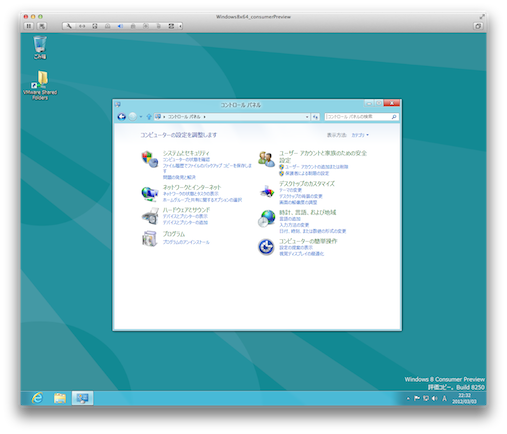Image resolution: width=507 pixels, height=434 pixels.
Task: Click the change date, time, number formats link
Action: [313, 231]
